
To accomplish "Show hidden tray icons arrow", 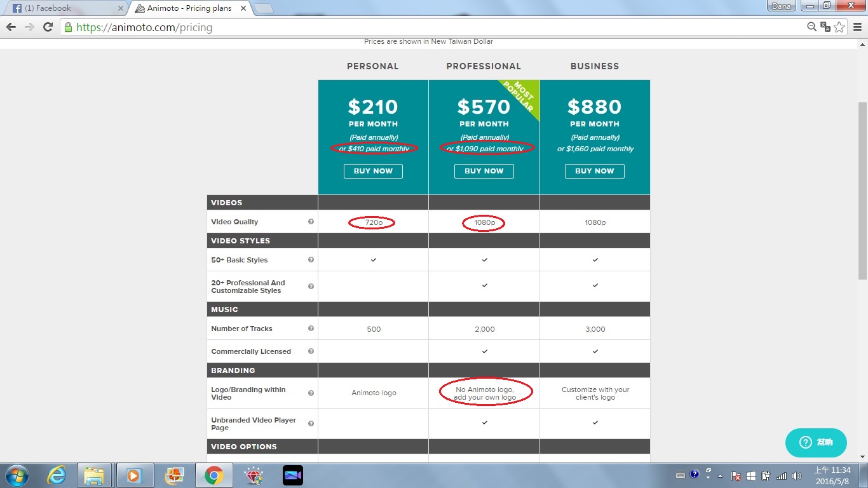I will click(721, 475).
